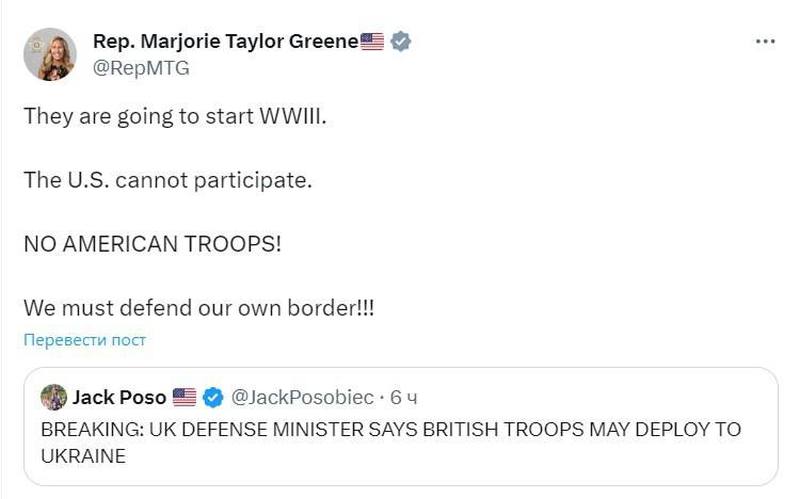Click the word UKRAINE in the quoted post
The width and height of the screenshot is (800, 499).
point(83,456)
